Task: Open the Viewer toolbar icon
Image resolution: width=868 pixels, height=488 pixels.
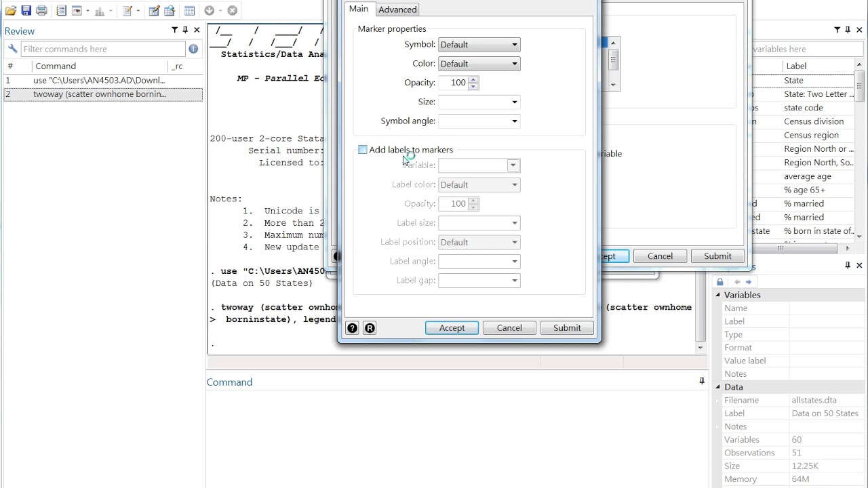Action: (77, 10)
